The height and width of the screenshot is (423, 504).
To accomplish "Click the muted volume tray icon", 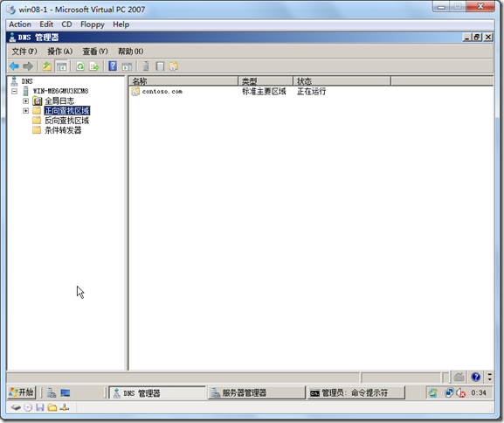I will coord(460,392).
